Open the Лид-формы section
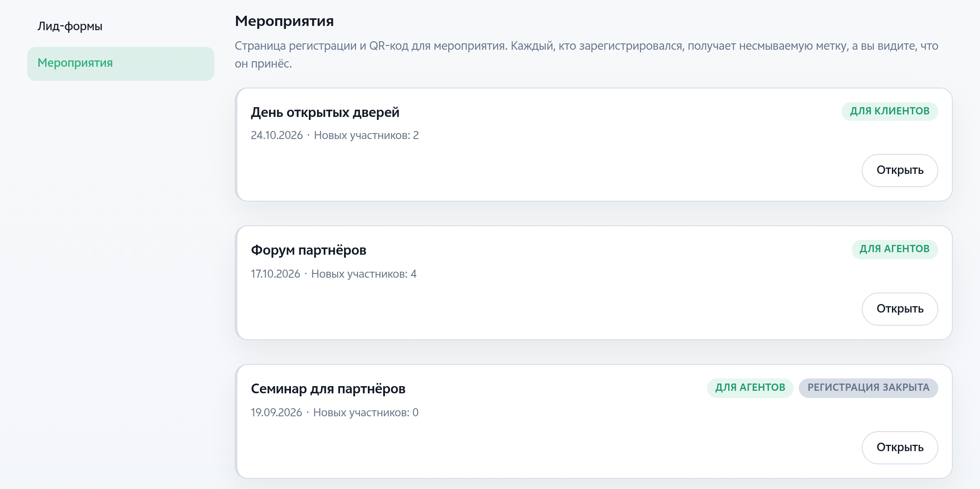 (x=70, y=26)
